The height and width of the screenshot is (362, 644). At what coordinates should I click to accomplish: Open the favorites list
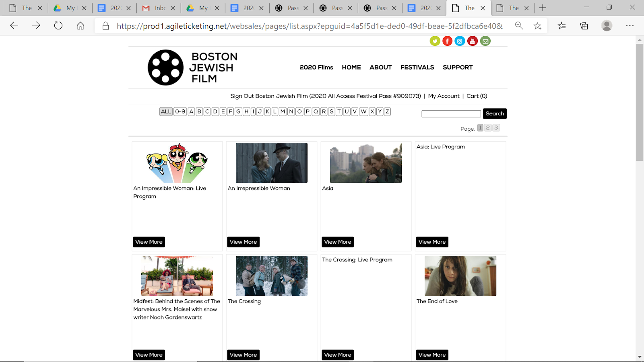[x=562, y=26]
